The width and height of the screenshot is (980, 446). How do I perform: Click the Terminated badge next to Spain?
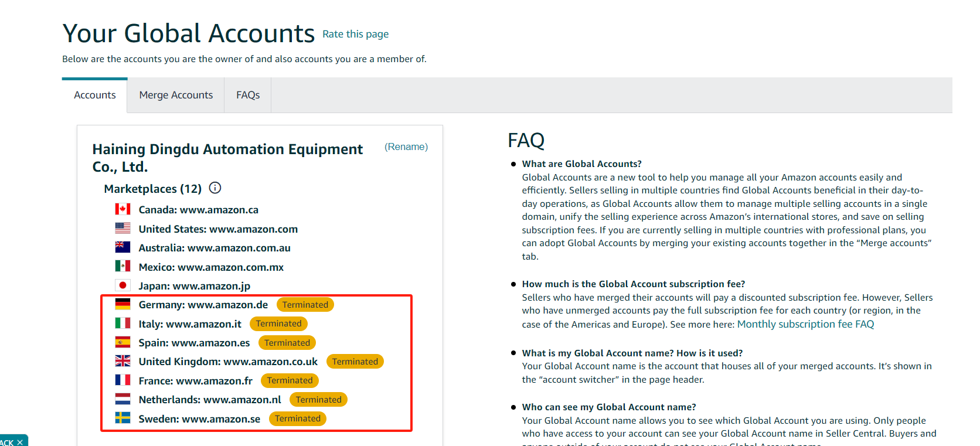287,343
